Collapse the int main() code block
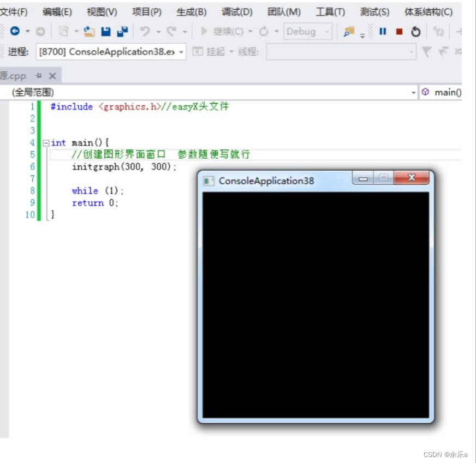The width and height of the screenshot is (476, 463). pyautogui.click(x=46, y=143)
